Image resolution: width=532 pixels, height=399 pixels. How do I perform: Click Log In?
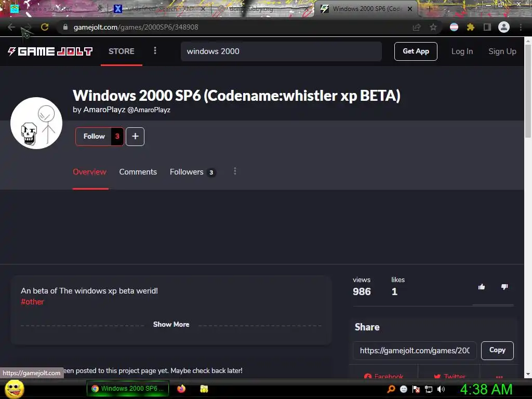tap(462, 51)
